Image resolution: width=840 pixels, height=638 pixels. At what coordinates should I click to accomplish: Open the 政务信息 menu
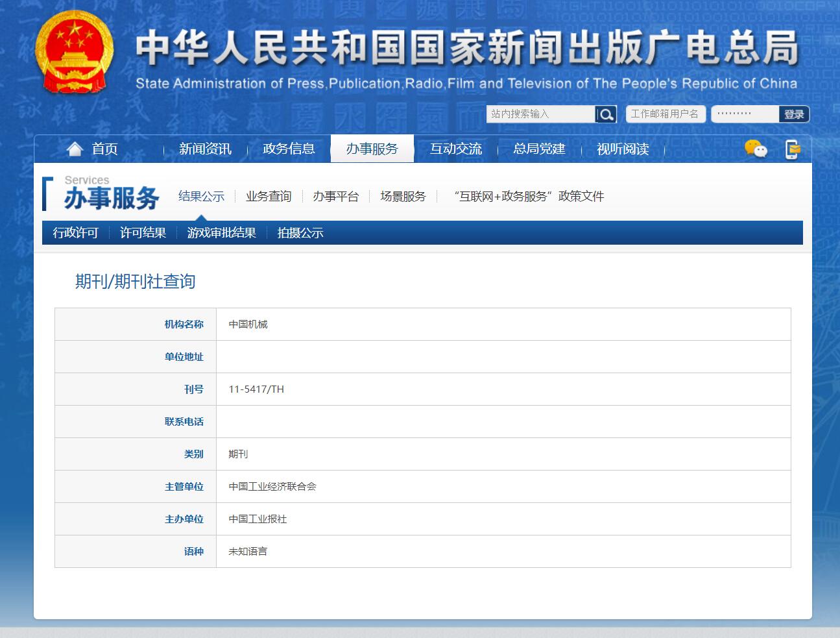(289, 149)
